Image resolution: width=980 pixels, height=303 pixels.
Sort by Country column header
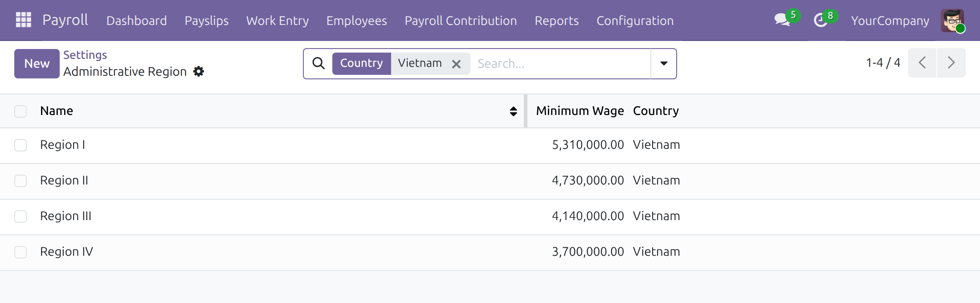point(656,111)
